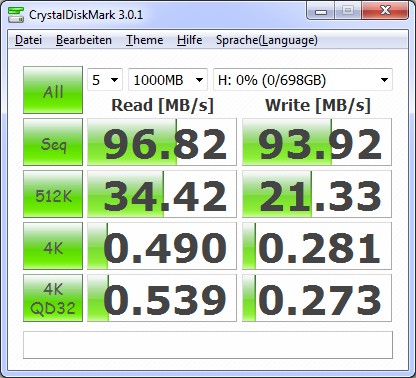Open the test size dropdown showing 1000MB
Image resolution: width=416 pixels, height=378 pixels.
168,80
